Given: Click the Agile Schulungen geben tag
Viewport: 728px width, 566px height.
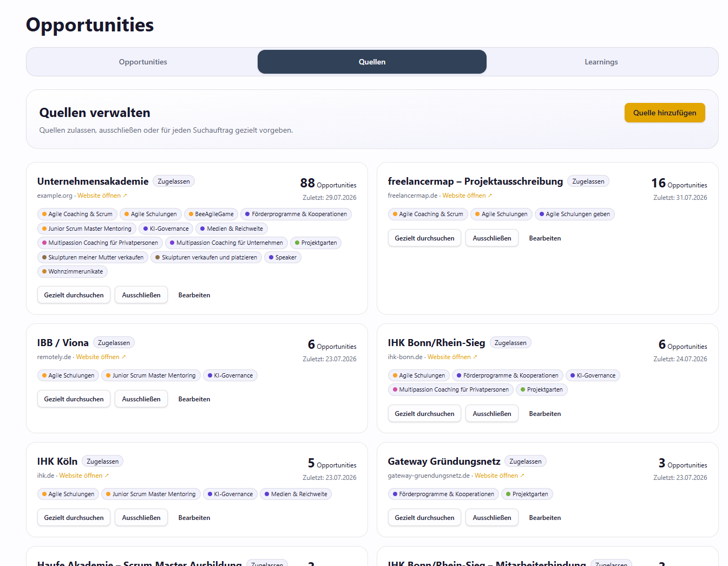Looking at the screenshot, I should (575, 214).
